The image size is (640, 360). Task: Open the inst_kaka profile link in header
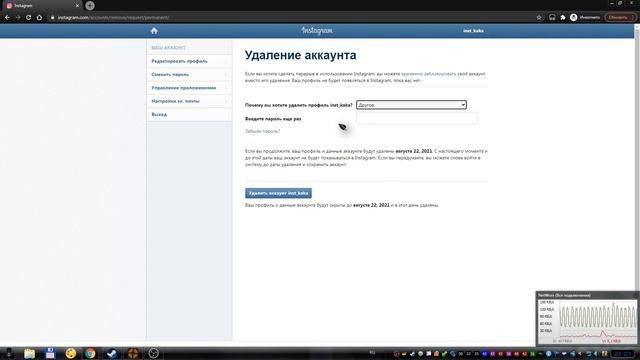[x=473, y=31]
